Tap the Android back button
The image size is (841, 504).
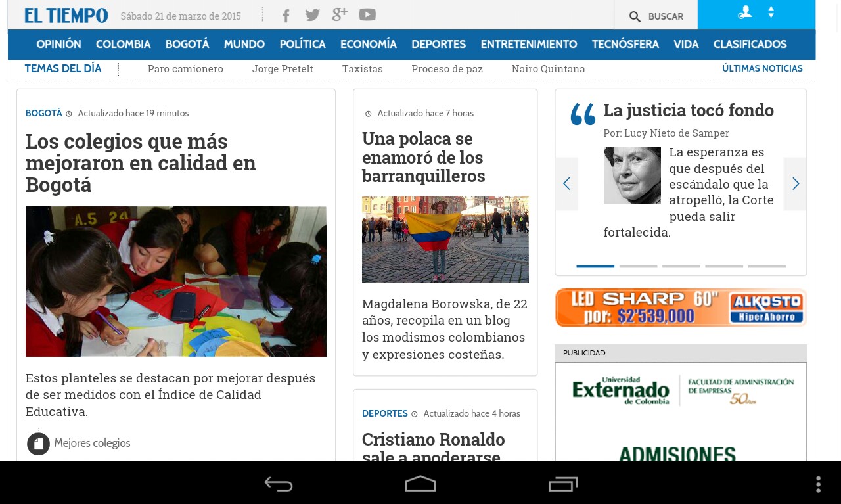(279, 484)
